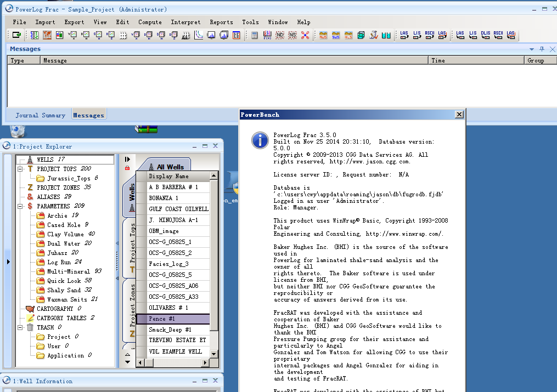The height and width of the screenshot is (392, 557).
Task: Click the SUS interpretation toolbar icon
Action: (x=336, y=35)
